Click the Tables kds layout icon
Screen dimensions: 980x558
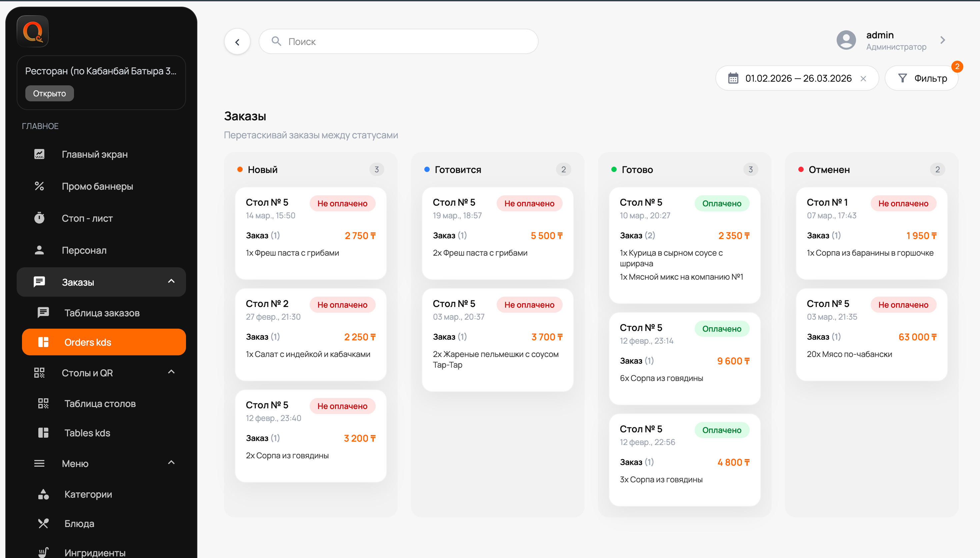tap(43, 433)
